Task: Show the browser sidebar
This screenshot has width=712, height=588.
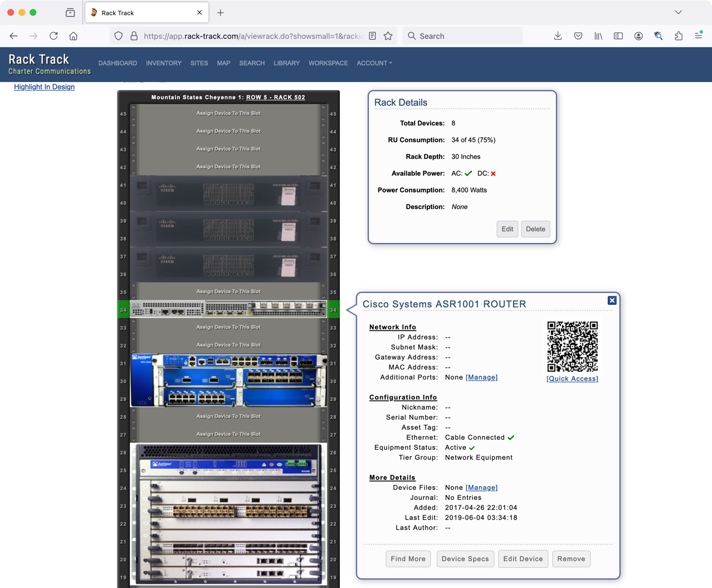Action: 618,36
